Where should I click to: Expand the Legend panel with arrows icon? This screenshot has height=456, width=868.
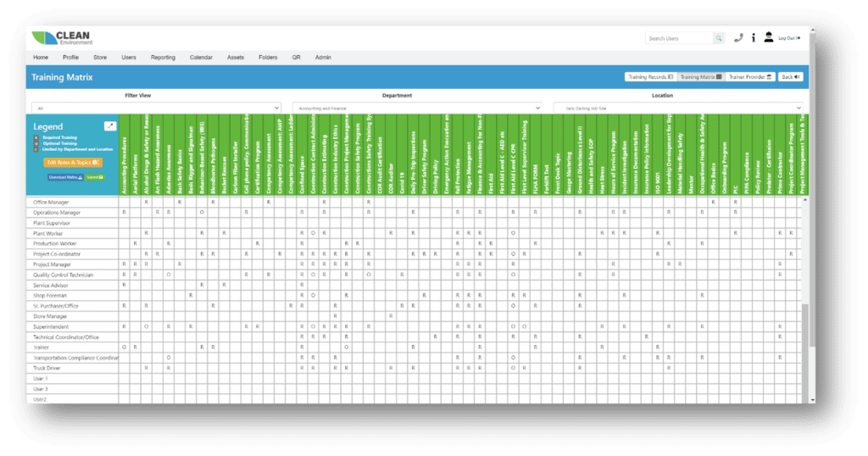coord(109,125)
